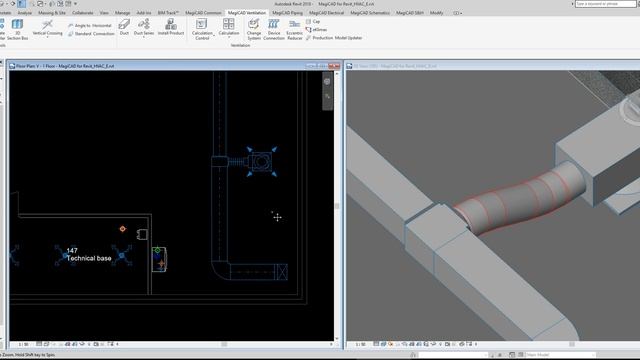Switch to the MagiCAD Schematics tab
The width and height of the screenshot is (640, 360).
tap(370, 13)
